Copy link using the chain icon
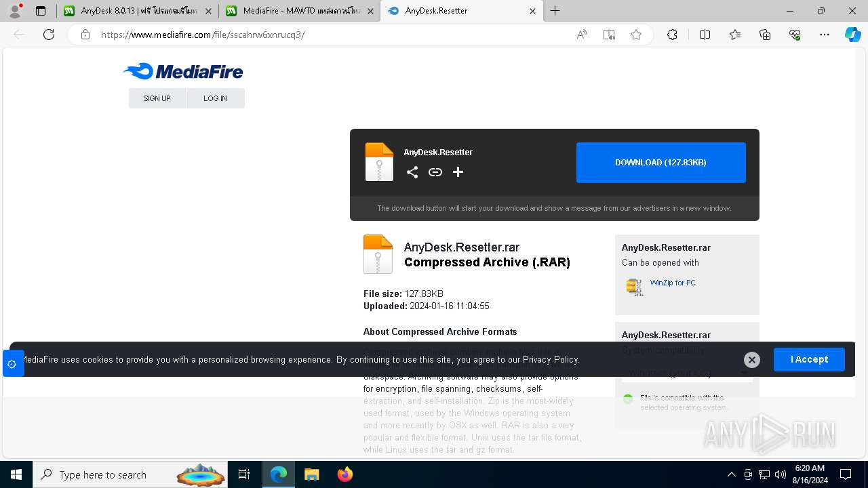Screen dimensions: 868x488 [435, 172]
